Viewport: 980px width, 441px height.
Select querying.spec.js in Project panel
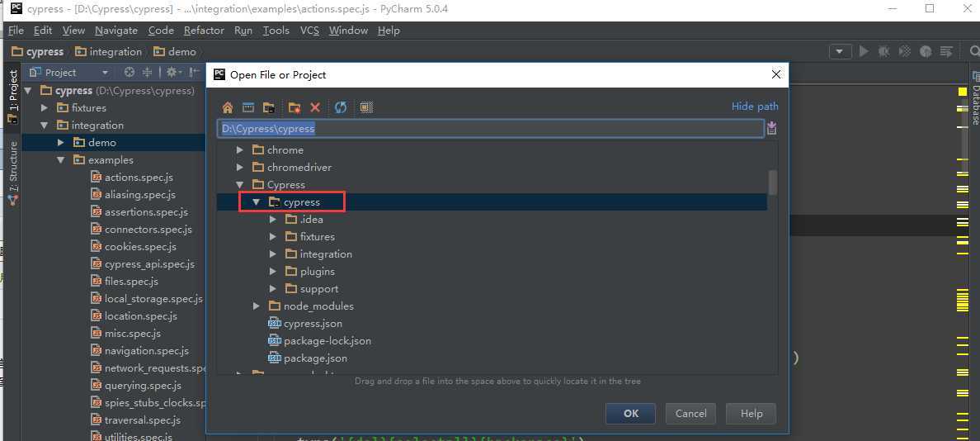point(135,386)
